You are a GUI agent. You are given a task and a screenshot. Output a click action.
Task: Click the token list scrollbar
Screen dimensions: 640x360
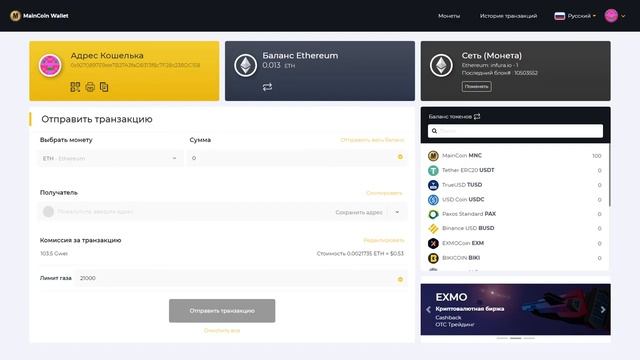click(610, 175)
